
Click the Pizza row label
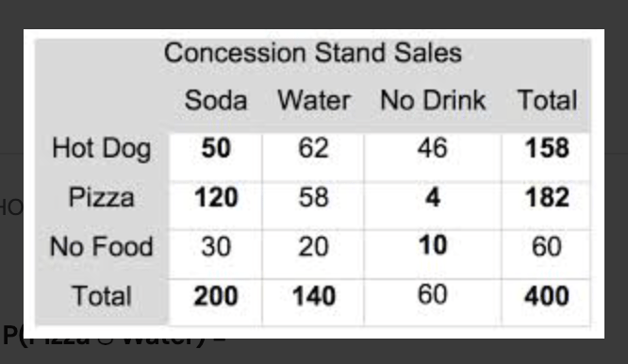pyautogui.click(x=101, y=197)
